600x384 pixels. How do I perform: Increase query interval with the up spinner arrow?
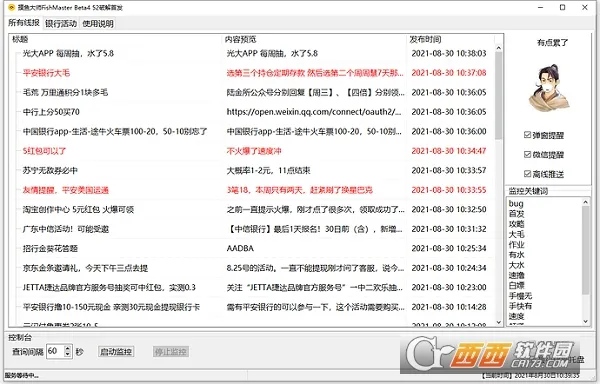tap(68, 348)
